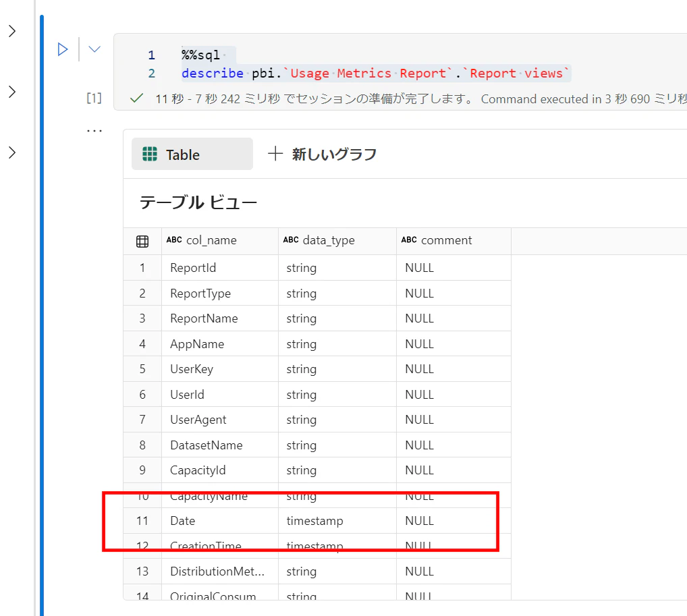
Task: Select the UserId cell
Action: (x=220, y=394)
